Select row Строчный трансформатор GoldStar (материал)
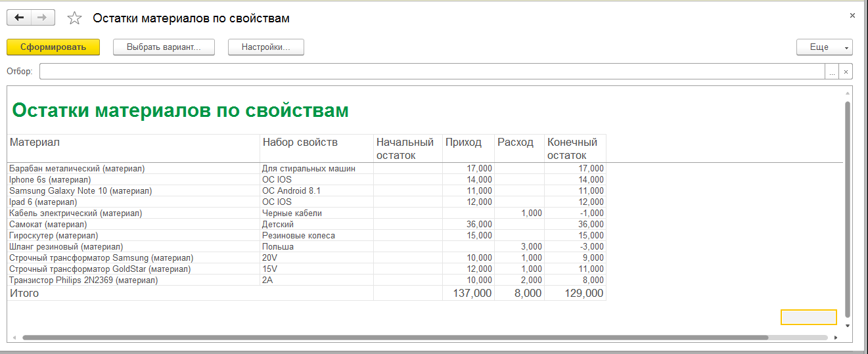 306,269
